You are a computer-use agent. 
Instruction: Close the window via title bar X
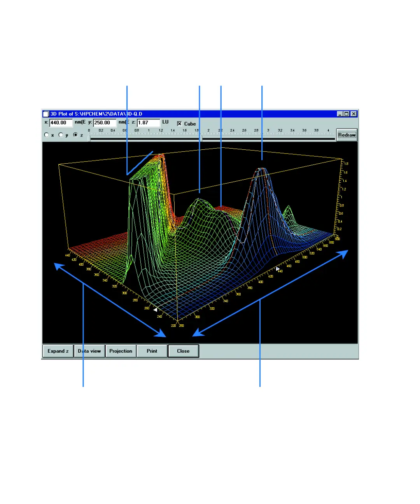click(x=353, y=114)
